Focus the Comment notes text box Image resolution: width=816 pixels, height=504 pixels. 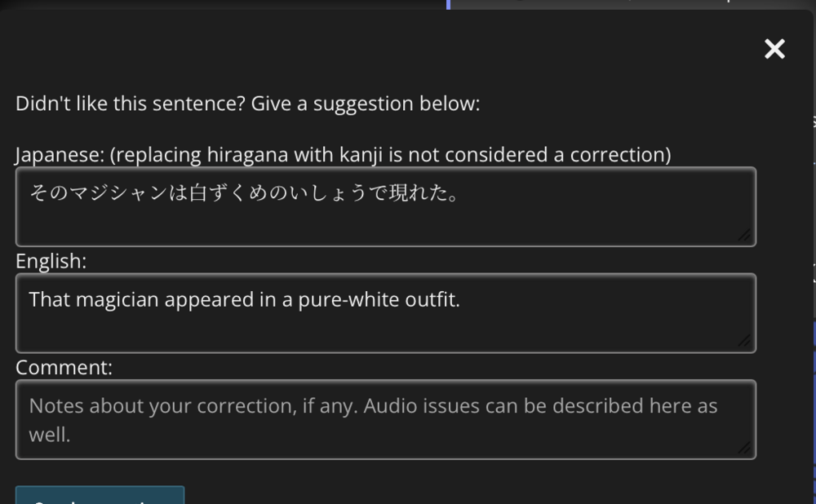point(385,419)
